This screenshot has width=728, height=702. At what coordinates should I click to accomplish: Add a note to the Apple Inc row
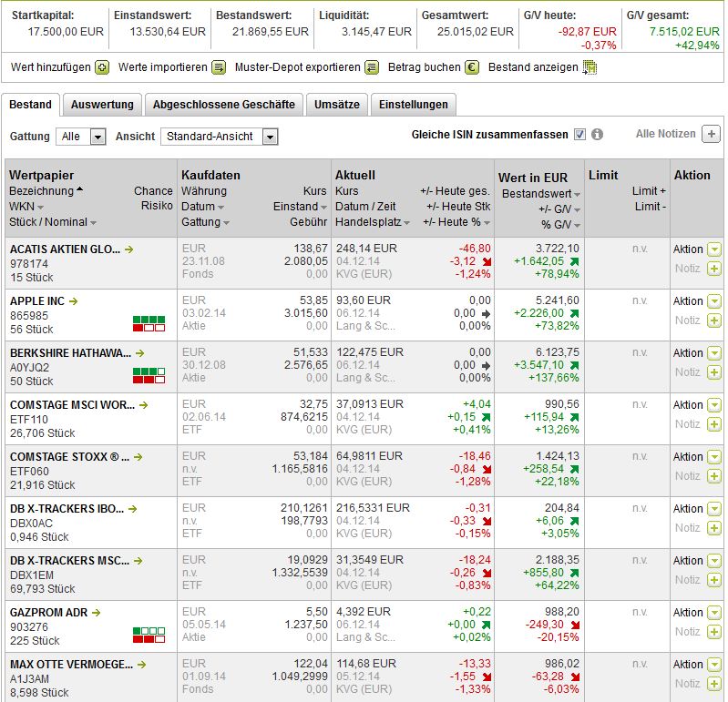[x=714, y=320]
